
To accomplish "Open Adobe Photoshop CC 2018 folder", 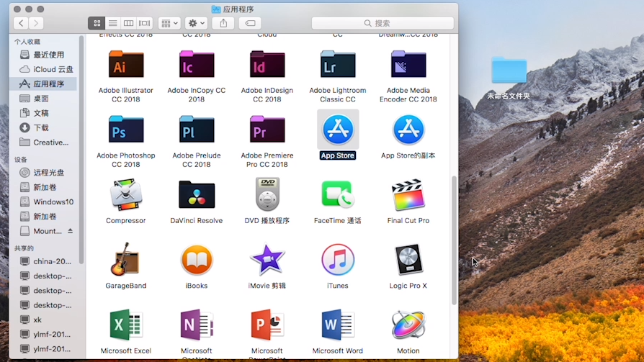I will [x=126, y=130].
